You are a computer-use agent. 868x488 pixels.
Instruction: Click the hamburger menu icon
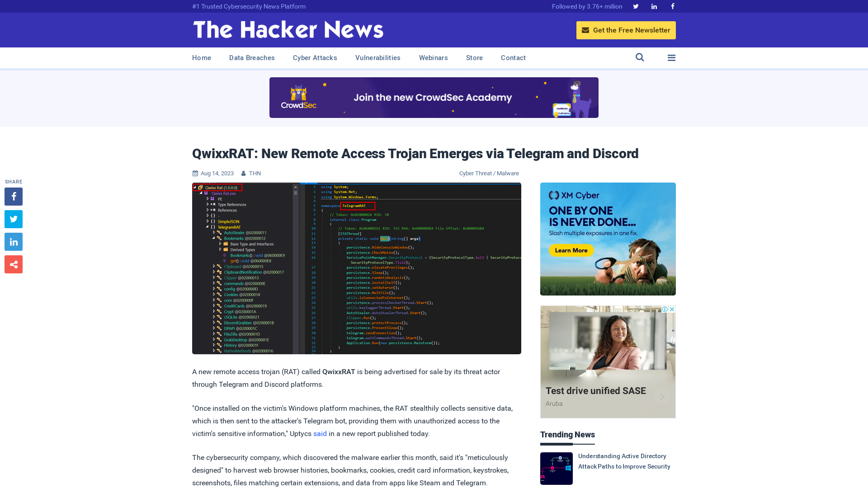click(x=671, y=57)
